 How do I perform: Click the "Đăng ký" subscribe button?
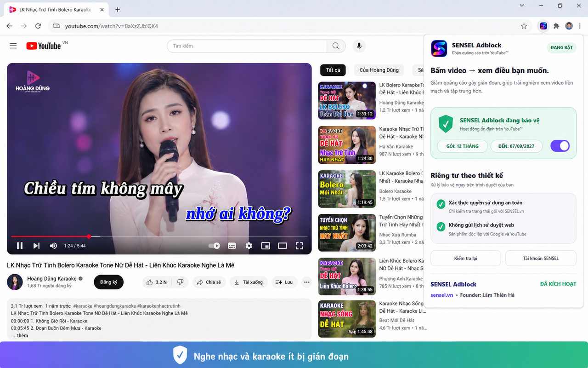(x=108, y=282)
